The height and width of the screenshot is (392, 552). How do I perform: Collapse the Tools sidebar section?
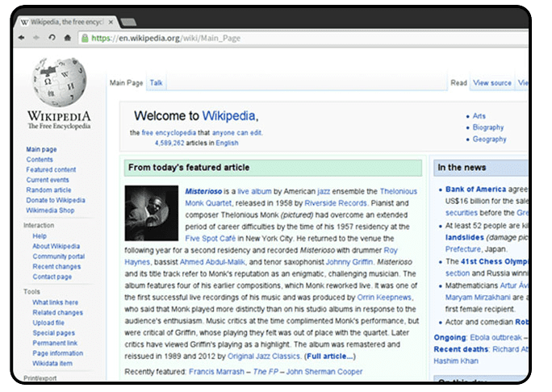coord(31,291)
